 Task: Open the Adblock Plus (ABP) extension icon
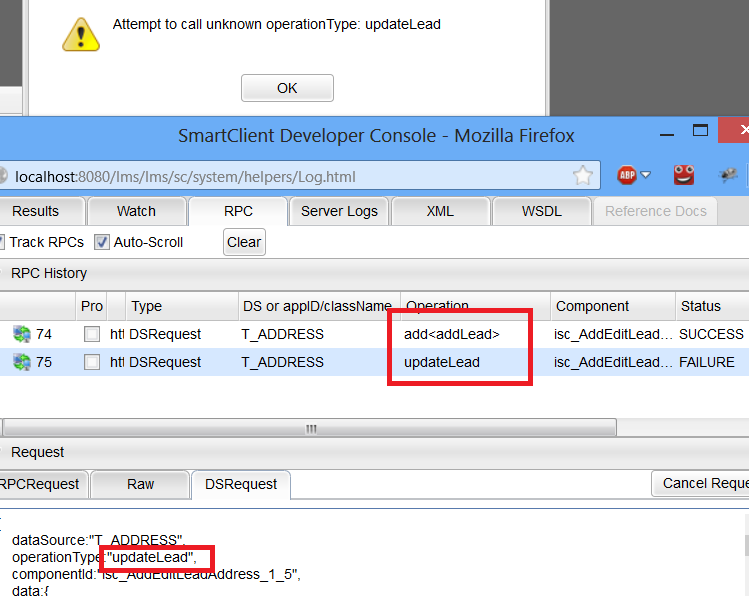[627, 175]
